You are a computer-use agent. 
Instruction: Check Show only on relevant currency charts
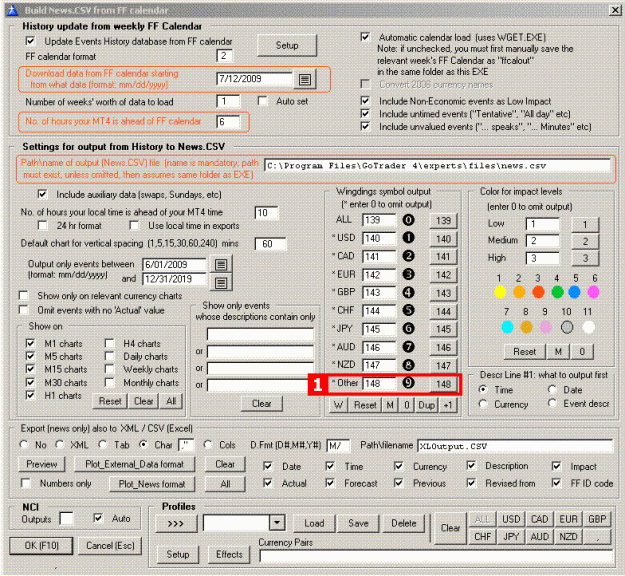coord(24,295)
